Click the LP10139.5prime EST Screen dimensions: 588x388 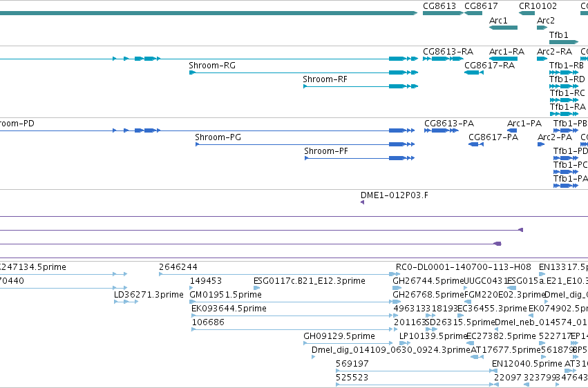coord(405,343)
